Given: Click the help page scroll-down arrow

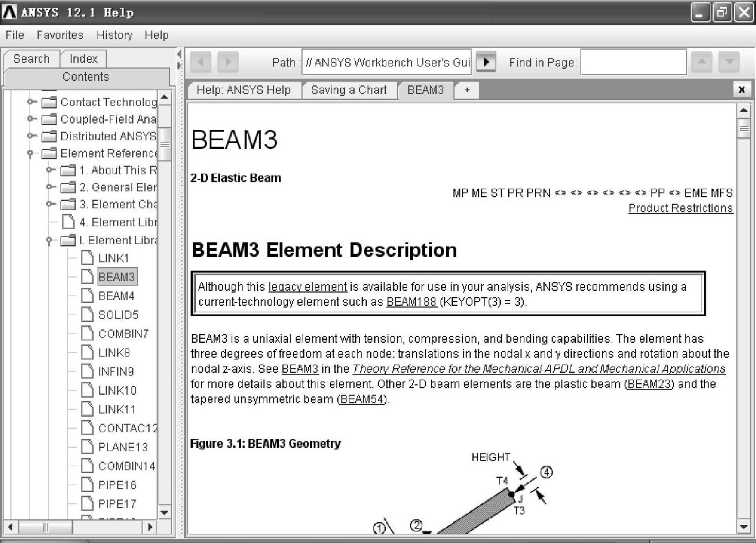Looking at the screenshot, I should click(x=743, y=526).
